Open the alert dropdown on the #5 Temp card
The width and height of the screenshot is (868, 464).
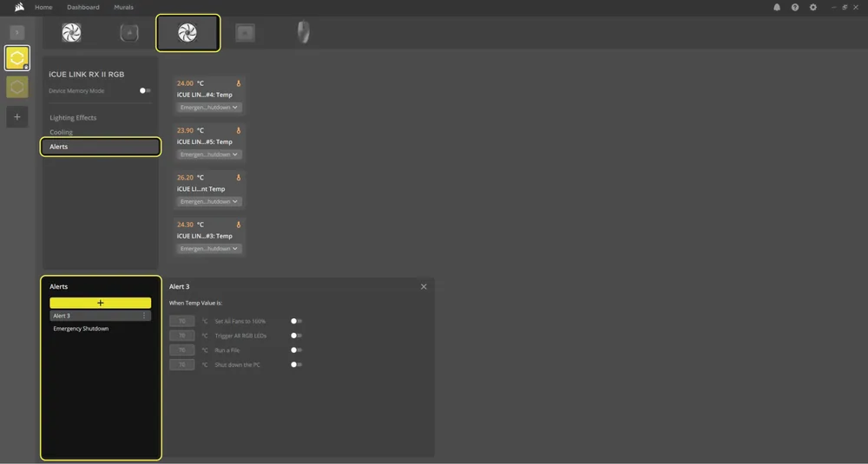[208, 154]
